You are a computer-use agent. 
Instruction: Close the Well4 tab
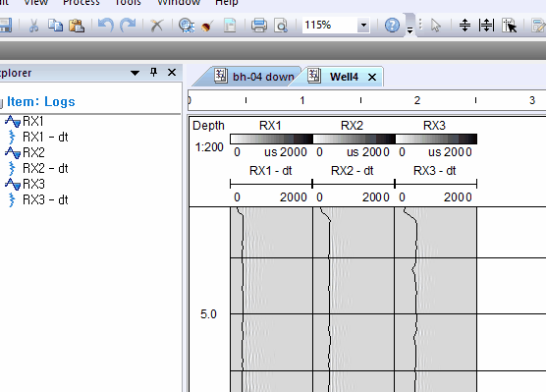click(372, 77)
